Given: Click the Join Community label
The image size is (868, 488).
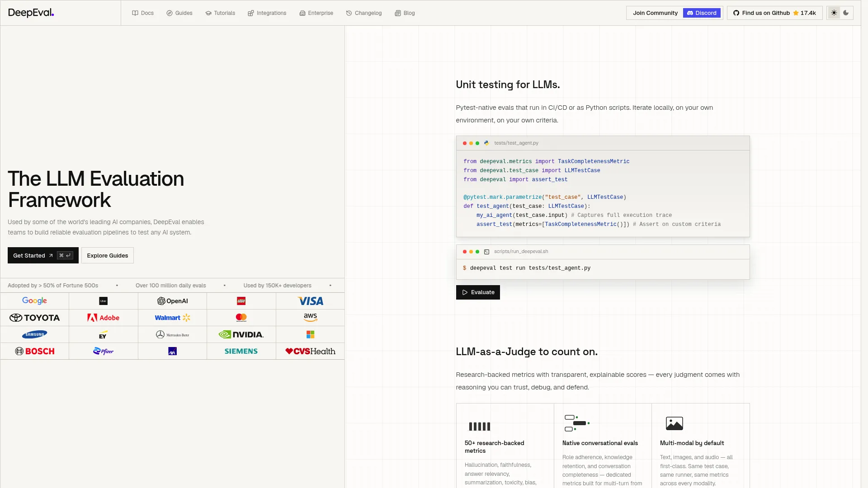Looking at the screenshot, I should [655, 13].
